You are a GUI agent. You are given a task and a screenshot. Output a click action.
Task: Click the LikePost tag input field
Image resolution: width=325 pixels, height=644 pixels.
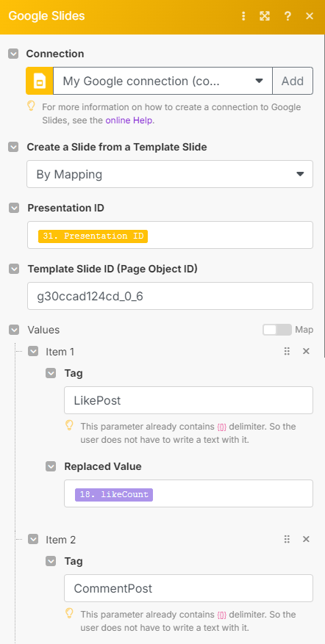188,400
